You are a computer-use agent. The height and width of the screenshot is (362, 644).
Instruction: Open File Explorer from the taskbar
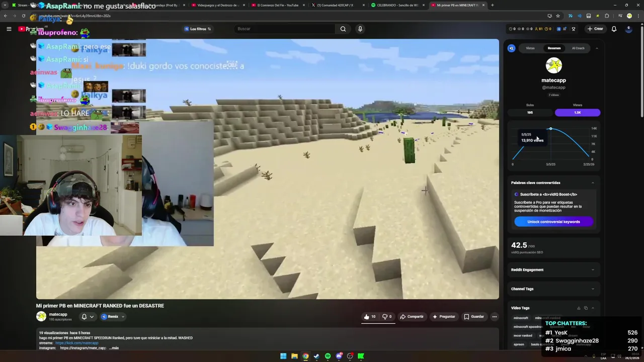294,356
